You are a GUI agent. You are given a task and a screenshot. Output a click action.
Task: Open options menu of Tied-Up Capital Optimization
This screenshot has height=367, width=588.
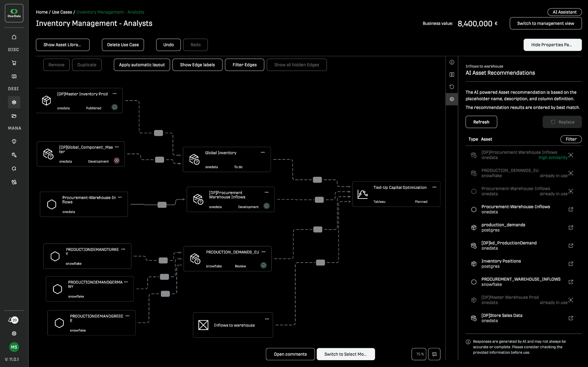point(434,187)
